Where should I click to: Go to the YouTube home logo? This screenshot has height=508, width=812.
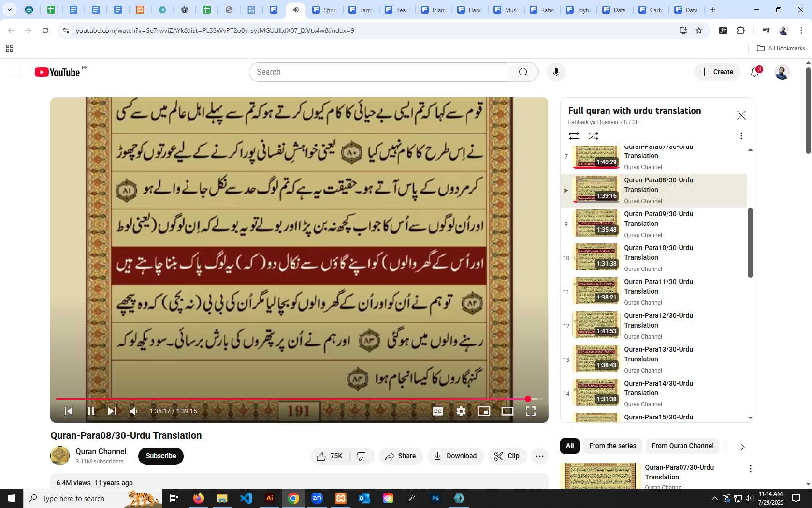pos(57,72)
